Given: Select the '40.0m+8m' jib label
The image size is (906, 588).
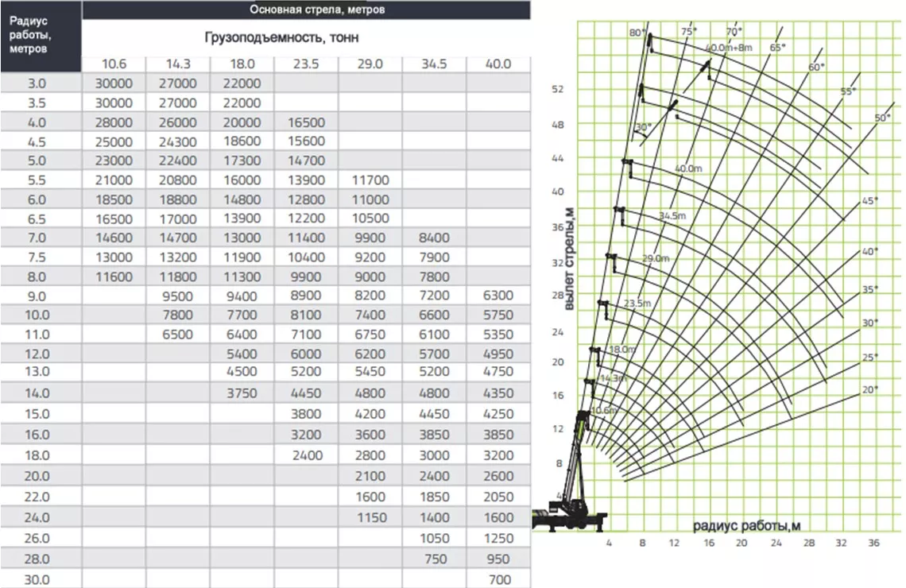Looking at the screenshot, I should [729, 48].
